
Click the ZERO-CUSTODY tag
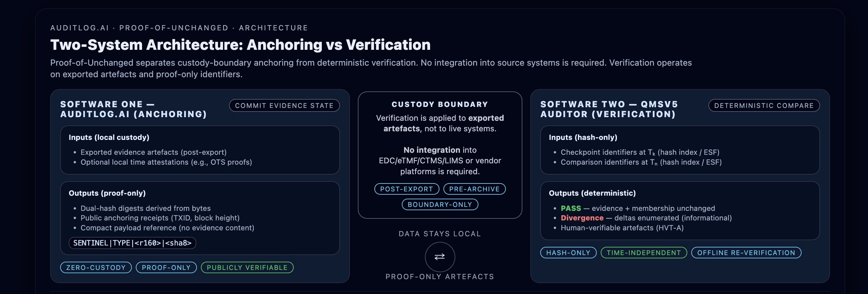(x=96, y=267)
